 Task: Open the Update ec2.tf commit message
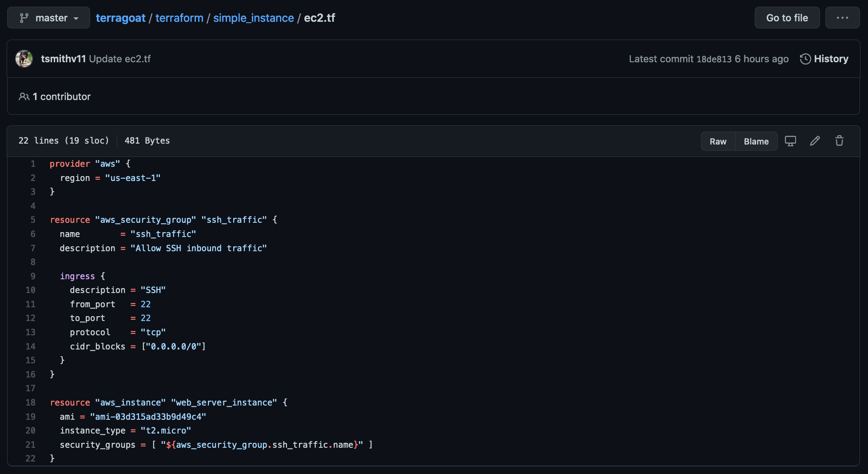click(120, 59)
